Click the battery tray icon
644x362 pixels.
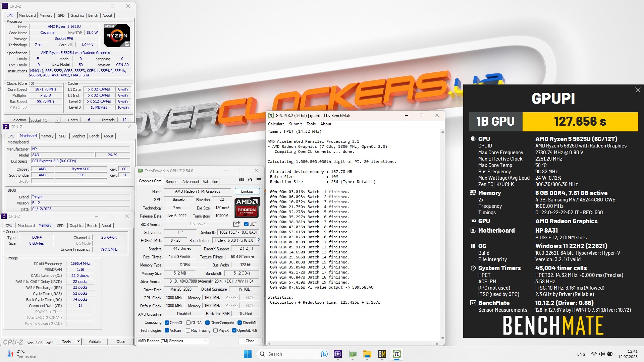(610, 354)
